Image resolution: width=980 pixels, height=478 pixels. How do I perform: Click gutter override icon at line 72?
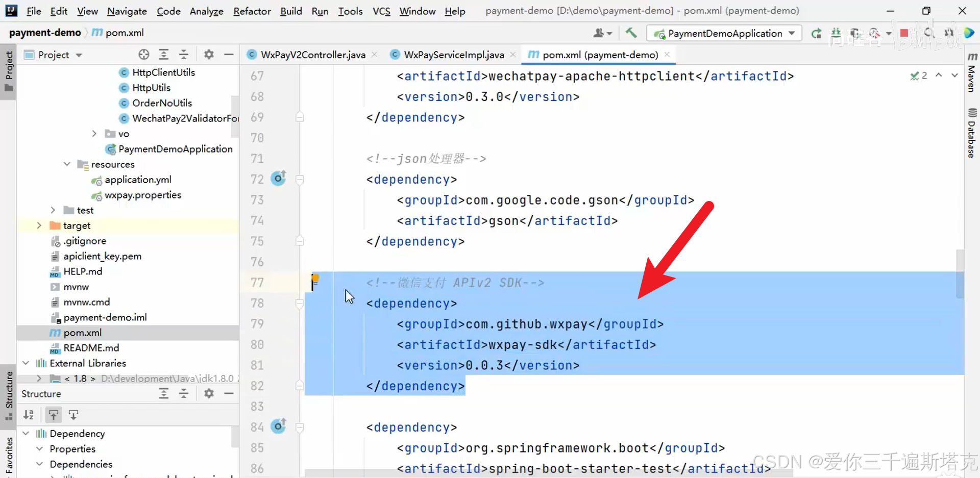coord(278,179)
